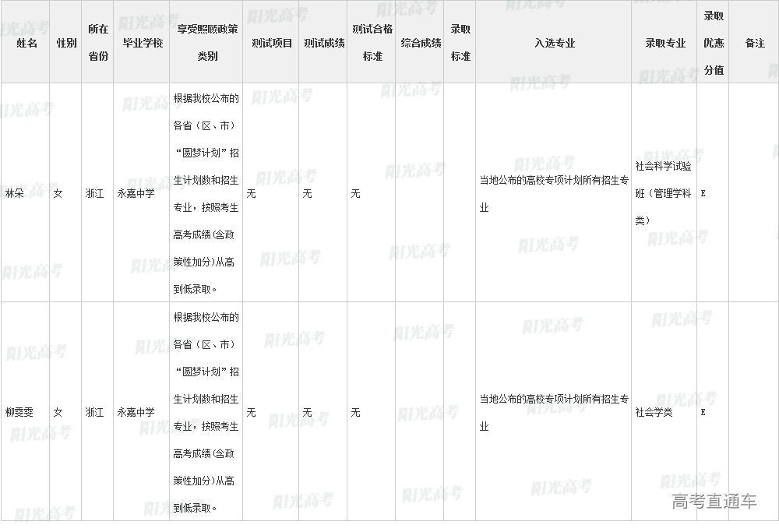Select the 入选专业 column header
This screenshot has width=779, height=532.
555,43
